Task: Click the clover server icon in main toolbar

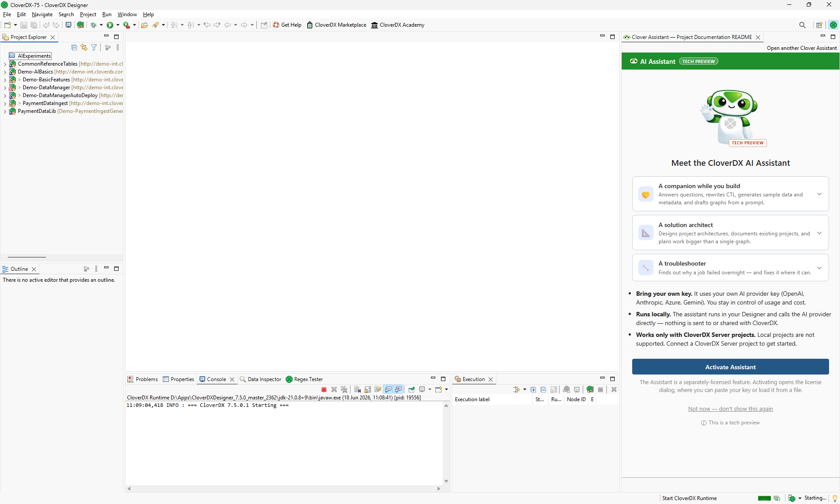Action: click(x=80, y=25)
